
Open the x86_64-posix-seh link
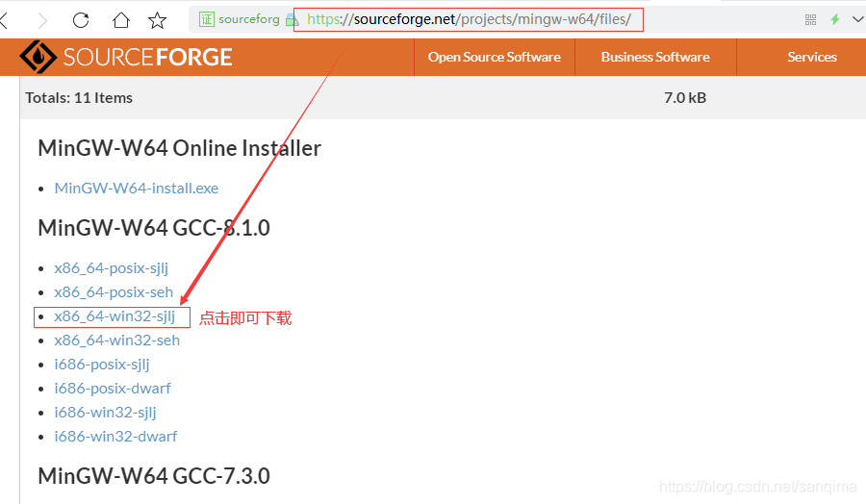click(114, 292)
